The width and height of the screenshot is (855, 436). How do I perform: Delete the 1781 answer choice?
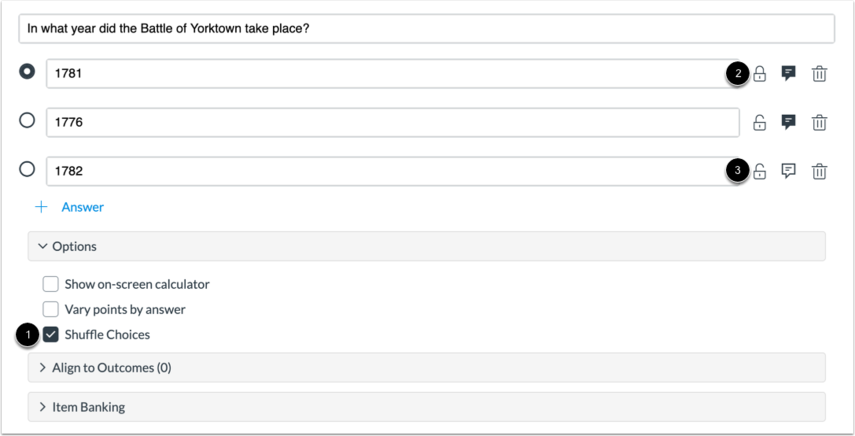819,73
